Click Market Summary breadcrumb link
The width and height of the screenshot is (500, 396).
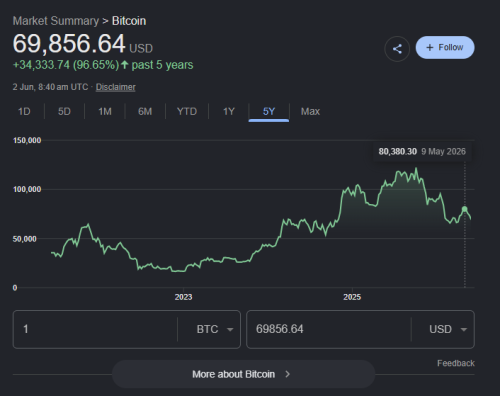click(56, 21)
